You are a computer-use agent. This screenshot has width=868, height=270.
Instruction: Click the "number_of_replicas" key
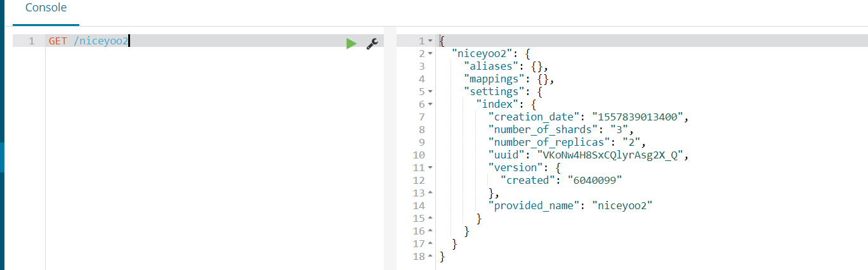(548, 143)
